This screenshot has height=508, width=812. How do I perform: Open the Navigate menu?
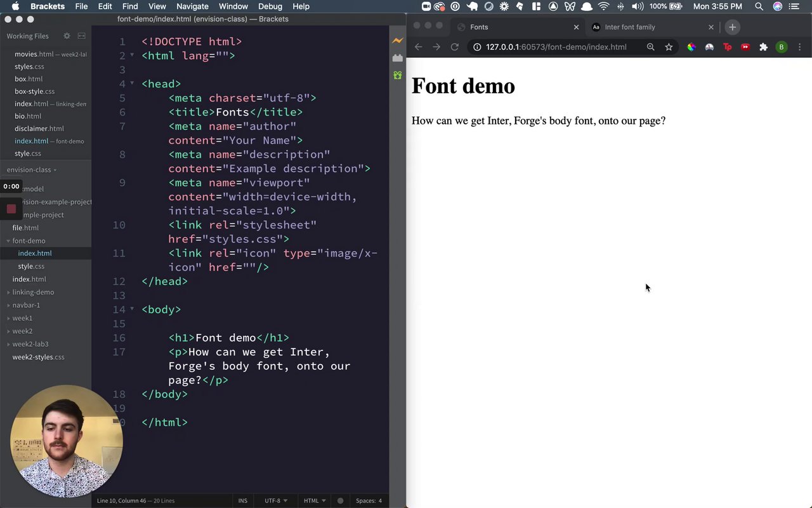click(192, 6)
